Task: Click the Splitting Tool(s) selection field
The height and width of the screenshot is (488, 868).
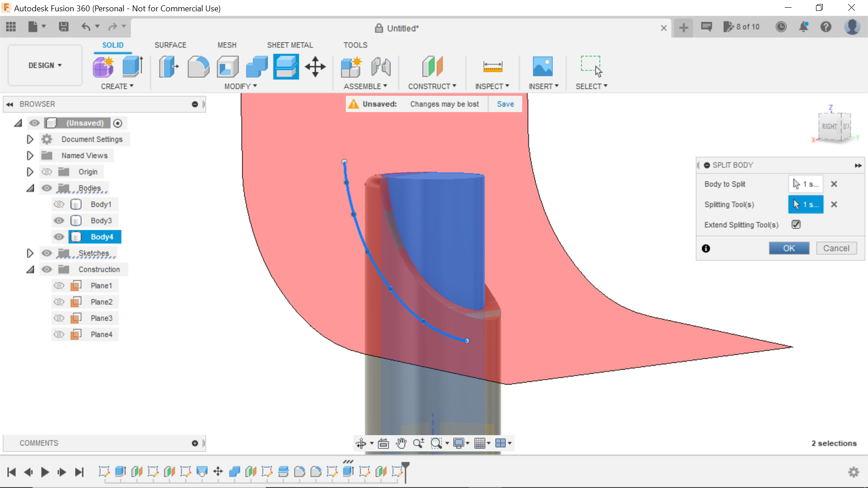Action: click(806, 204)
